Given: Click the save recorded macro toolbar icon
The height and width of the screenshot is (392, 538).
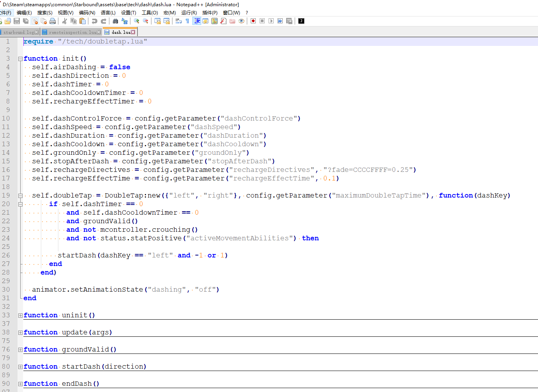Looking at the screenshot, I should pos(289,21).
